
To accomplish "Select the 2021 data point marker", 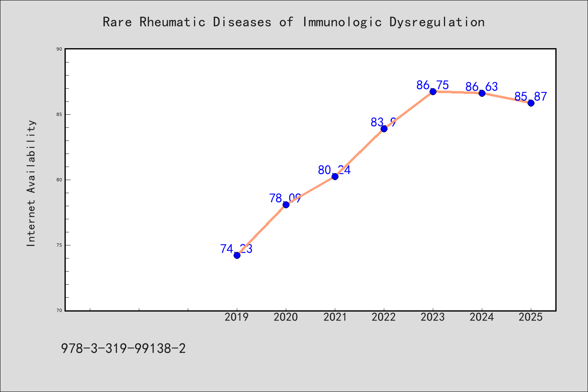I will 335,176.
